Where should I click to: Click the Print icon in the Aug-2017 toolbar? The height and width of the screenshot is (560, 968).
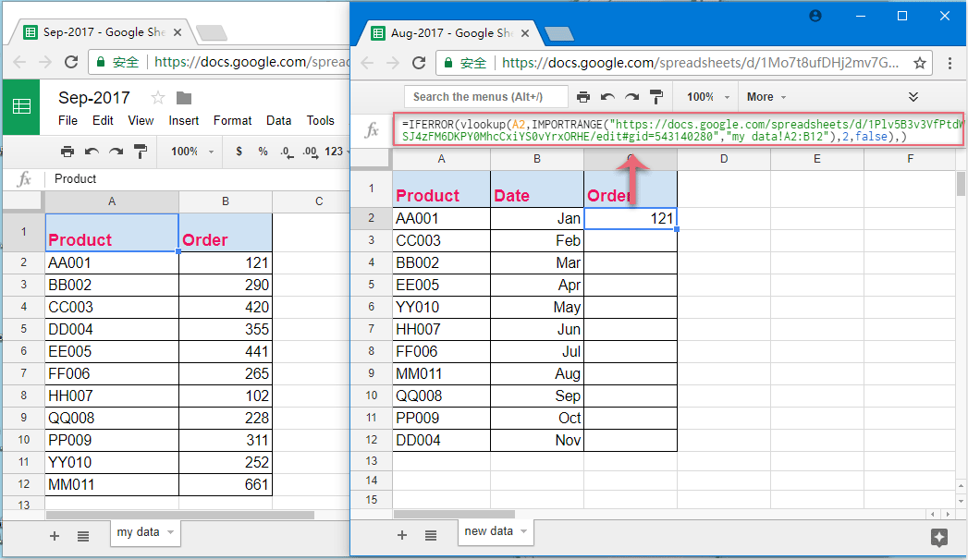point(582,96)
